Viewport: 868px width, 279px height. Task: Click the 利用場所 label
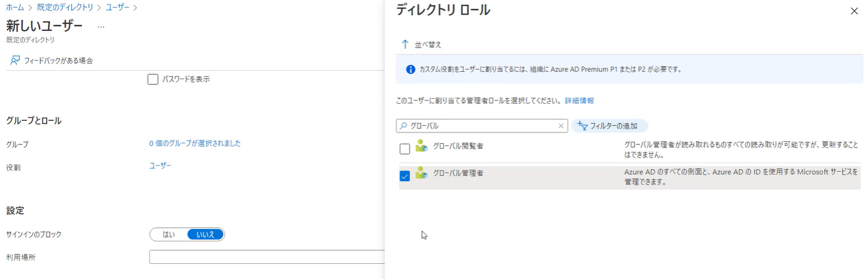(21, 258)
